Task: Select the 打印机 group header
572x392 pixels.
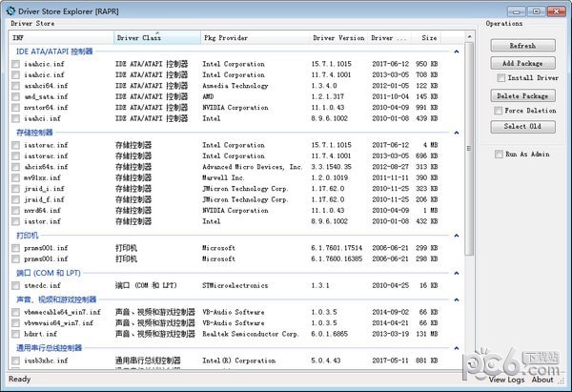Action: [28, 236]
